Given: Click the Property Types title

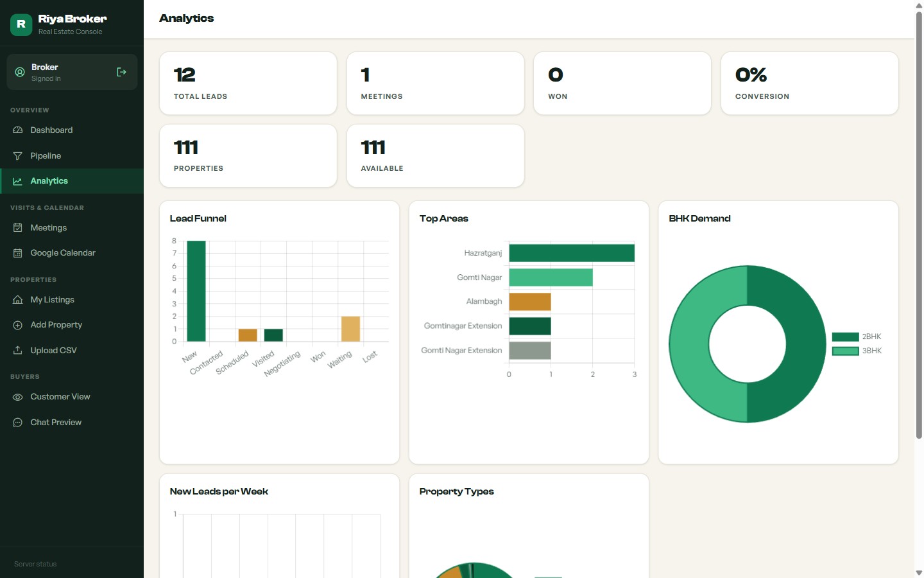Looking at the screenshot, I should pos(457,491).
